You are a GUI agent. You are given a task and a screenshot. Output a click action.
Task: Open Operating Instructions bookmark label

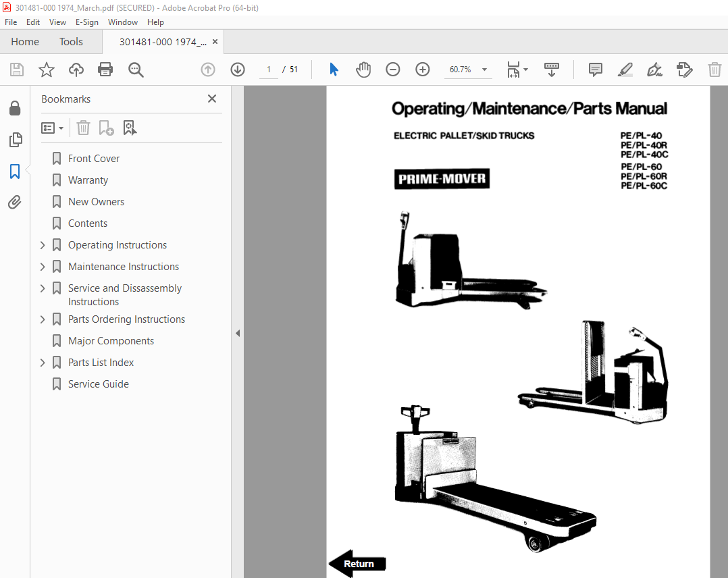[118, 245]
